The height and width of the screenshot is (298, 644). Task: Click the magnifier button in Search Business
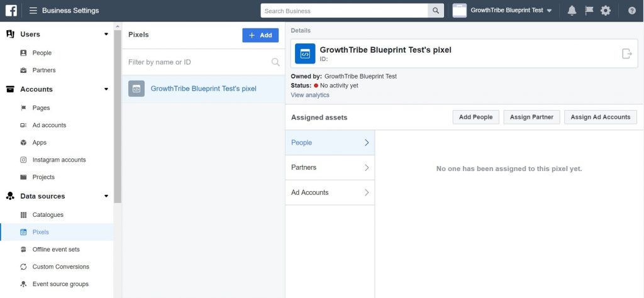pos(435,11)
